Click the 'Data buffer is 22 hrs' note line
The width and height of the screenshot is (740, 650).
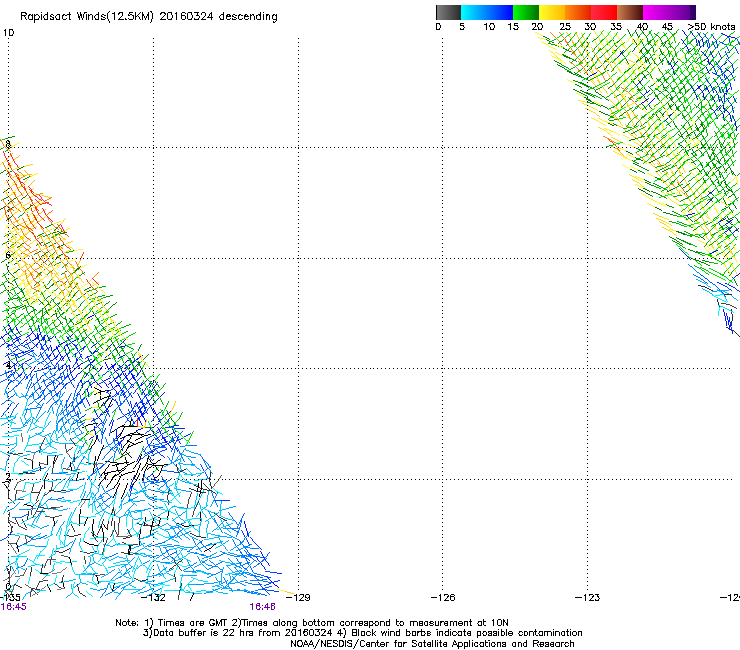(x=362, y=633)
